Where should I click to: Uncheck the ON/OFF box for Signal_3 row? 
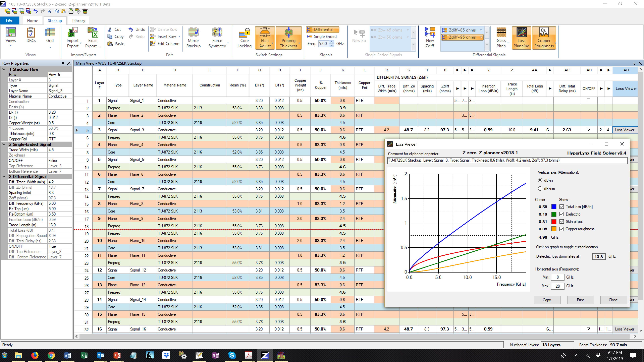588,130
